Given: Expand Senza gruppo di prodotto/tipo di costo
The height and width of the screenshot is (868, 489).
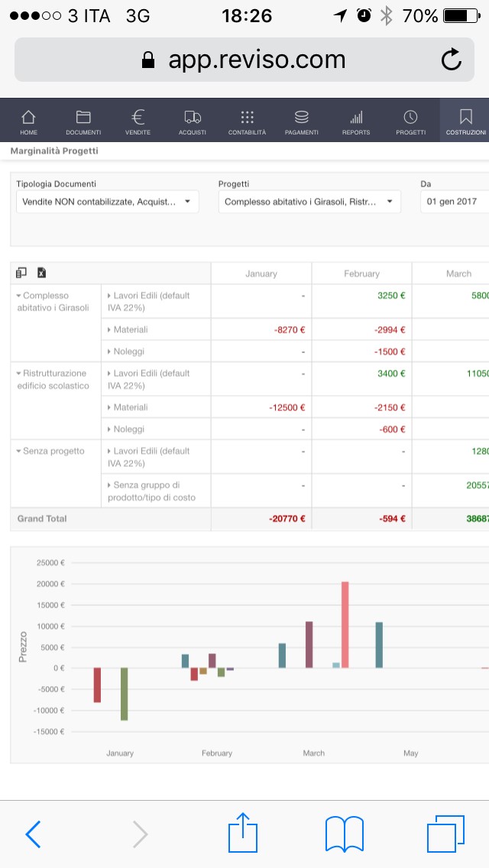Looking at the screenshot, I should pyautogui.click(x=110, y=485).
